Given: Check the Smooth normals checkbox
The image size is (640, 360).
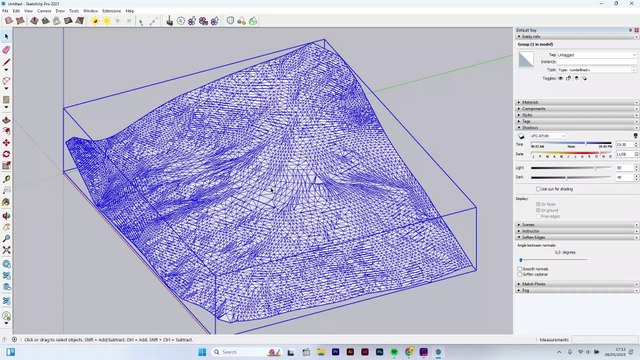Looking at the screenshot, I should tap(520, 269).
